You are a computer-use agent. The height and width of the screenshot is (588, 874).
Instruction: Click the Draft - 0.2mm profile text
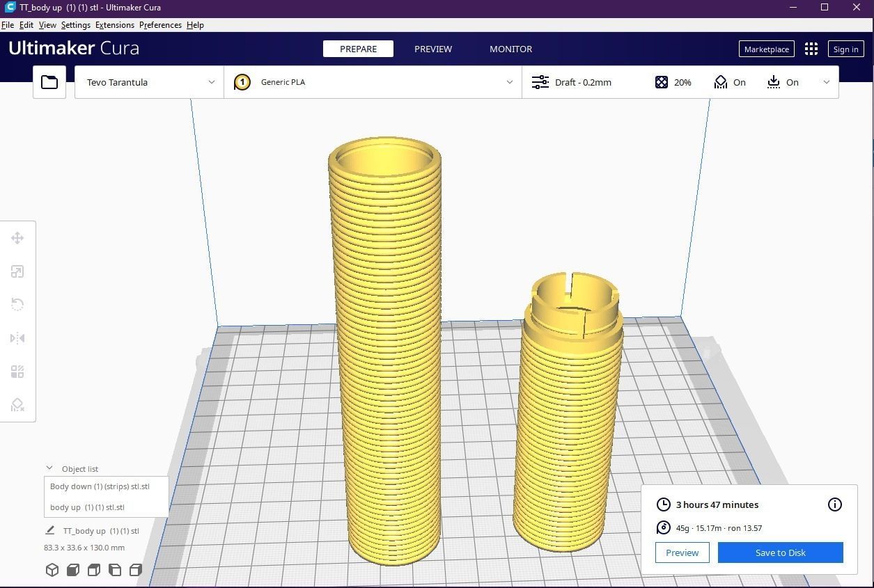click(583, 82)
